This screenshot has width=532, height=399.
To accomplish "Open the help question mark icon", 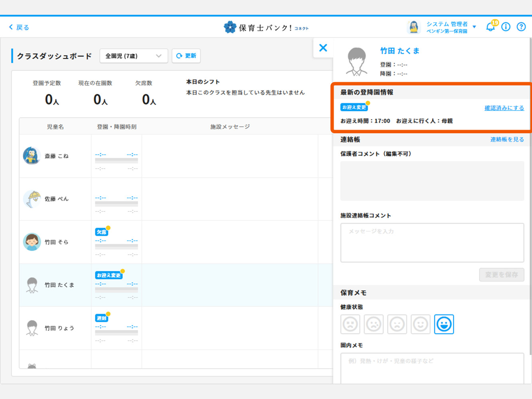I will [x=521, y=27].
